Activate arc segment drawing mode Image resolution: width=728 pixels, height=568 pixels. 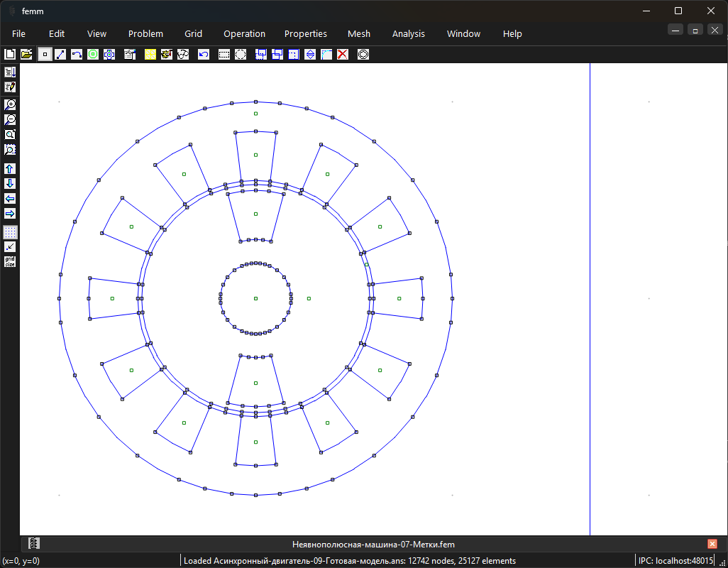click(x=77, y=55)
